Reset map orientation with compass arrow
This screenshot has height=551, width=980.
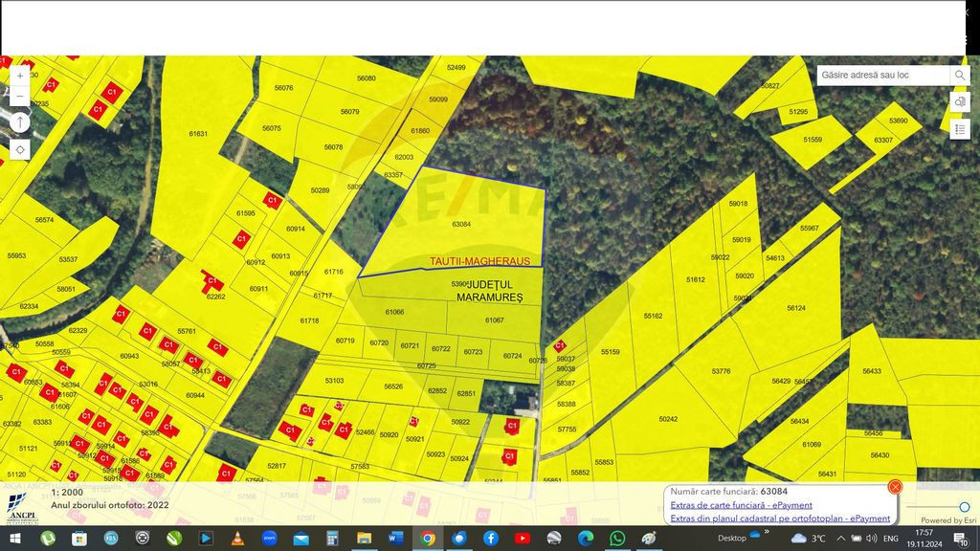pyautogui.click(x=20, y=122)
